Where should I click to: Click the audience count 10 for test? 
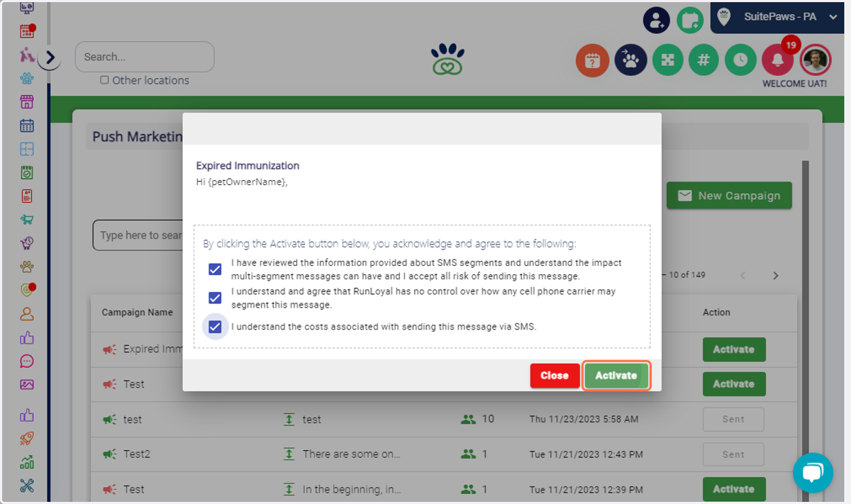click(488, 419)
